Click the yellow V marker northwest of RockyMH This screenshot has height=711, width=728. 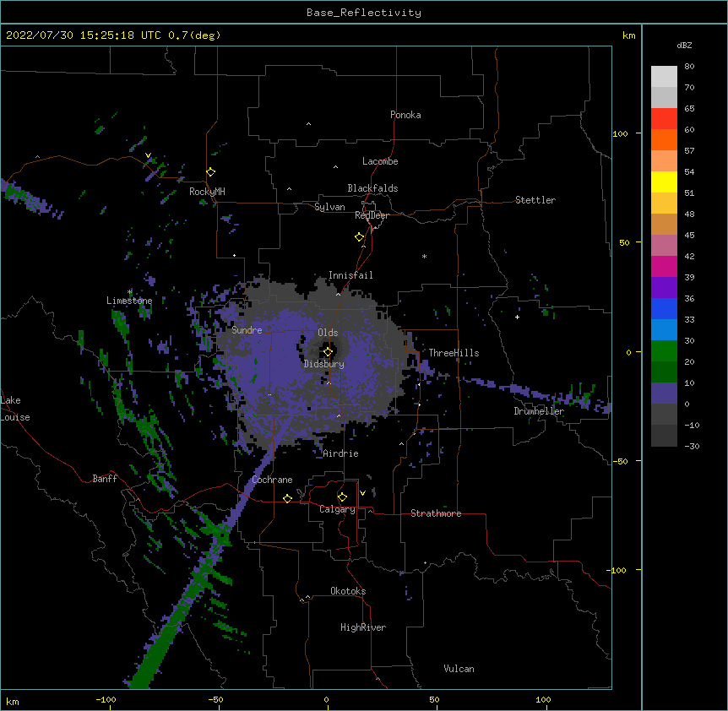(148, 155)
